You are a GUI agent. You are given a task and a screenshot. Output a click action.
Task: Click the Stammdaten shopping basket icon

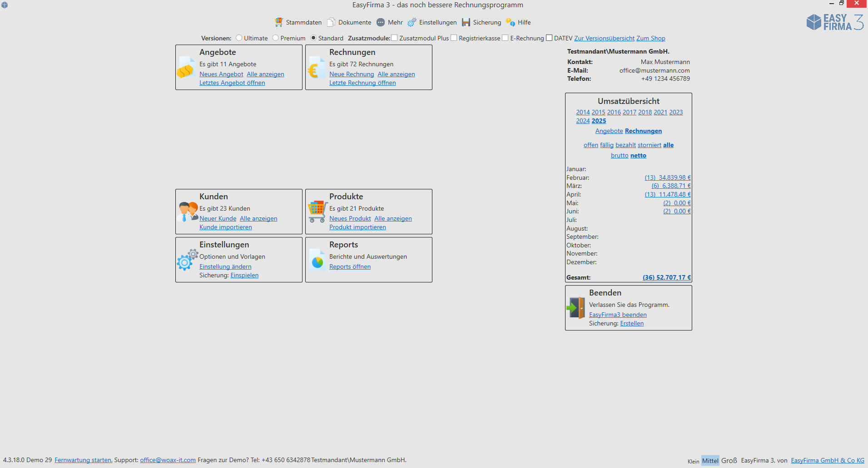click(x=278, y=22)
